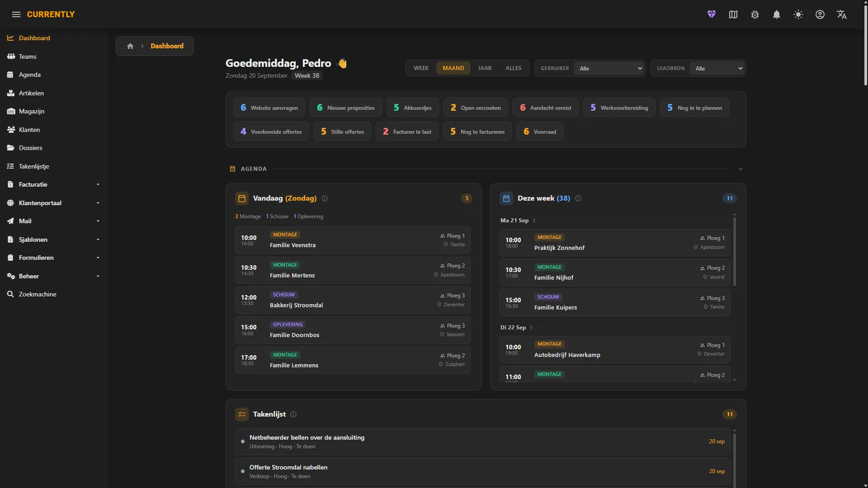The height and width of the screenshot is (488, 868).
Task: Open Familie Veenstra montage appointment
Action: point(353,240)
